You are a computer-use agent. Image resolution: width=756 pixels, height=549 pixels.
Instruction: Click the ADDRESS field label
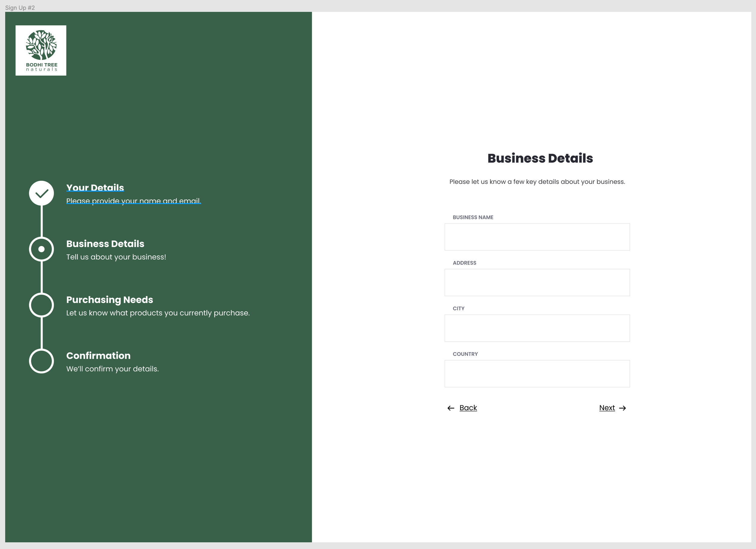pos(464,263)
